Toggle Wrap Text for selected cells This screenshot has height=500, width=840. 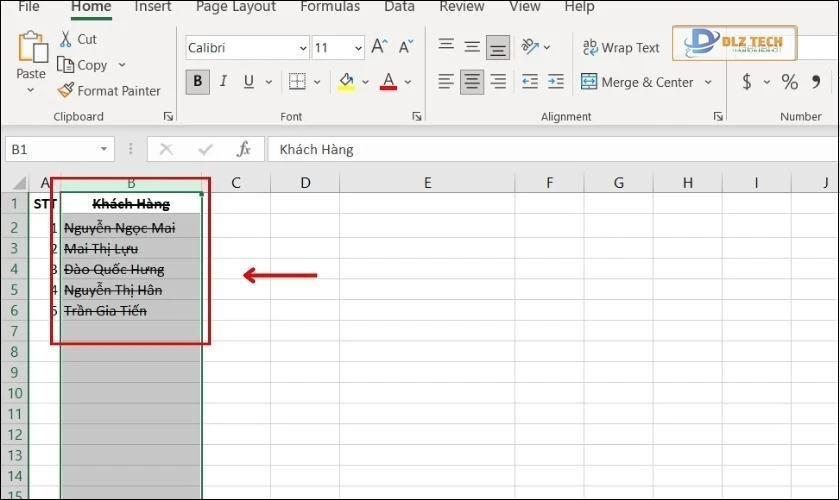(x=620, y=47)
